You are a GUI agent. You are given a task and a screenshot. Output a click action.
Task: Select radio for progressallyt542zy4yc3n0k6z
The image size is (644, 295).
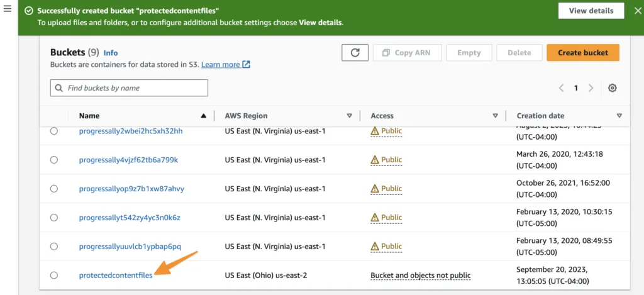(54, 218)
